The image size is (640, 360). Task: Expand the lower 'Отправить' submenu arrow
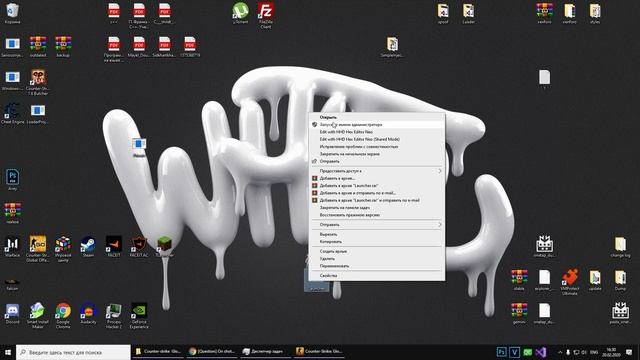440,224
